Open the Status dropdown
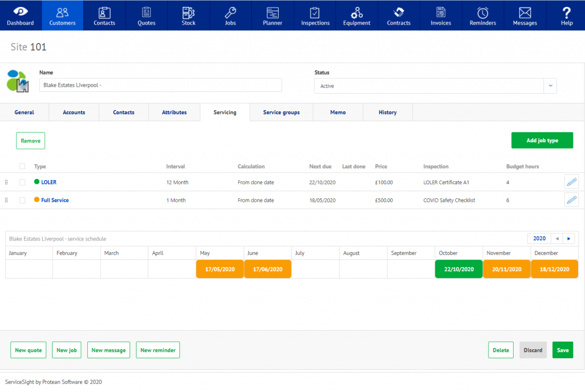The width and height of the screenshot is (585, 392). (550, 85)
